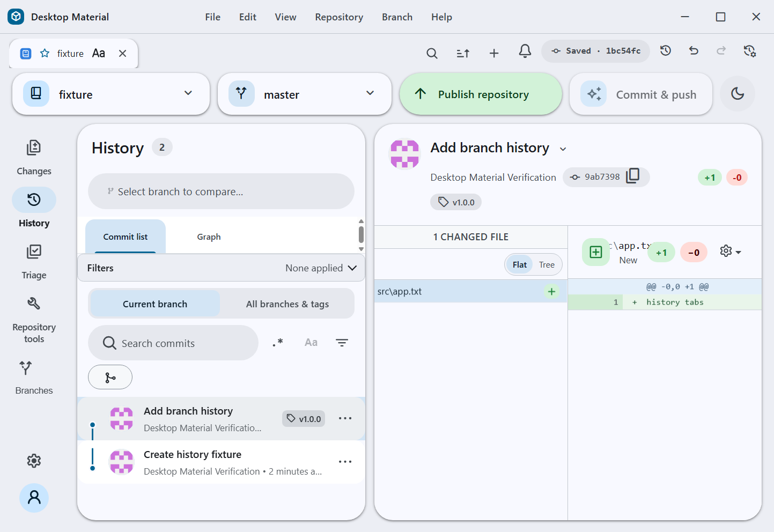Select Current branch scope
Image resolution: width=774 pixels, height=532 pixels.
pyautogui.click(x=155, y=304)
